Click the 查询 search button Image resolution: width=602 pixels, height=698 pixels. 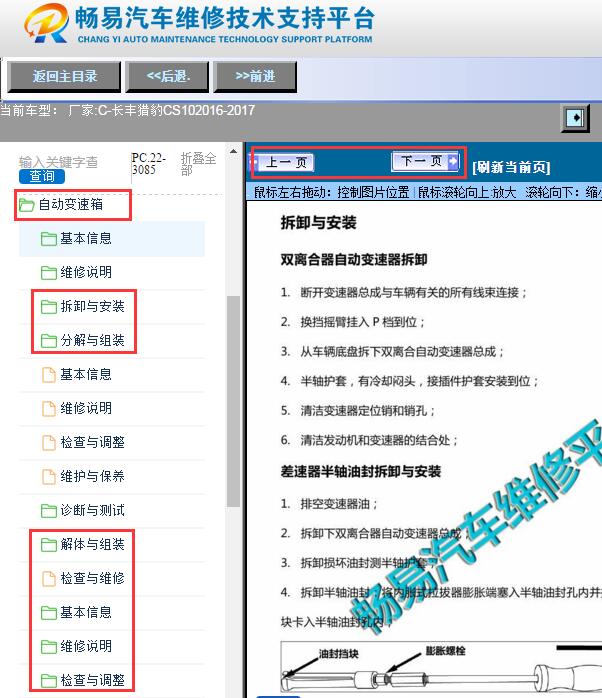[42, 176]
